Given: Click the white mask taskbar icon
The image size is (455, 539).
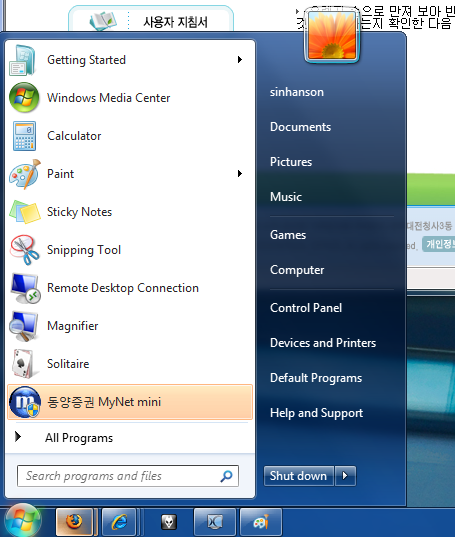Looking at the screenshot, I should pyautogui.click(x=169, y=522).
